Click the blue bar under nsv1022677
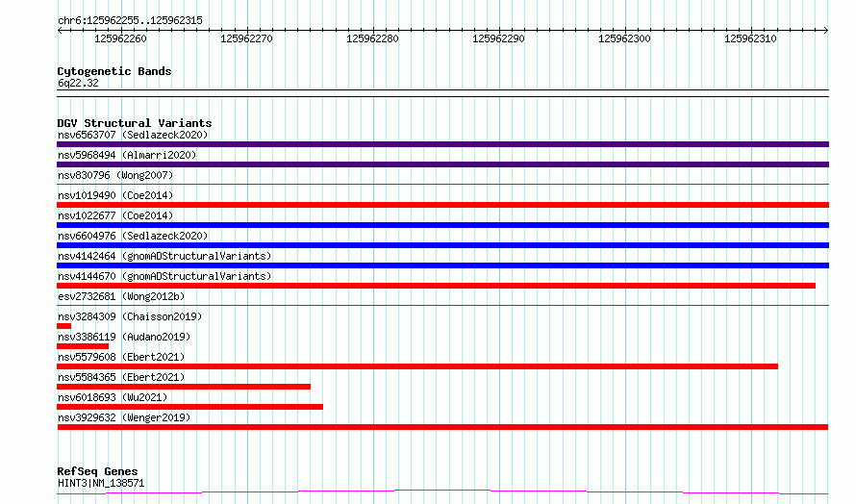Image resolution: width=856 pixels, height=504 pixels. 442,225
